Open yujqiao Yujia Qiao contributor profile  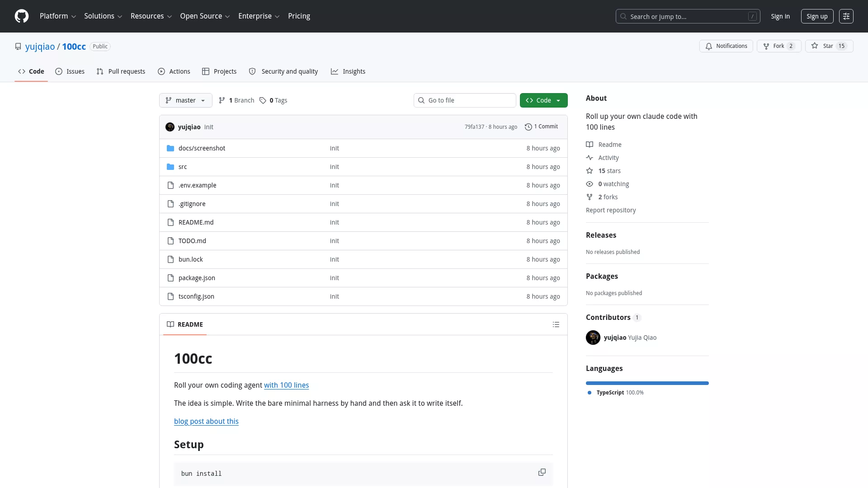click(x=621, y=338)
